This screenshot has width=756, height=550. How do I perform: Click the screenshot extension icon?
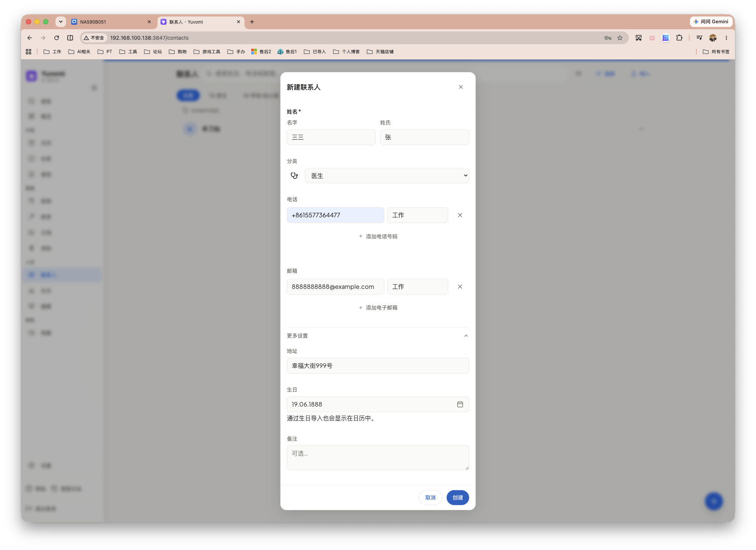pos(639,38)
